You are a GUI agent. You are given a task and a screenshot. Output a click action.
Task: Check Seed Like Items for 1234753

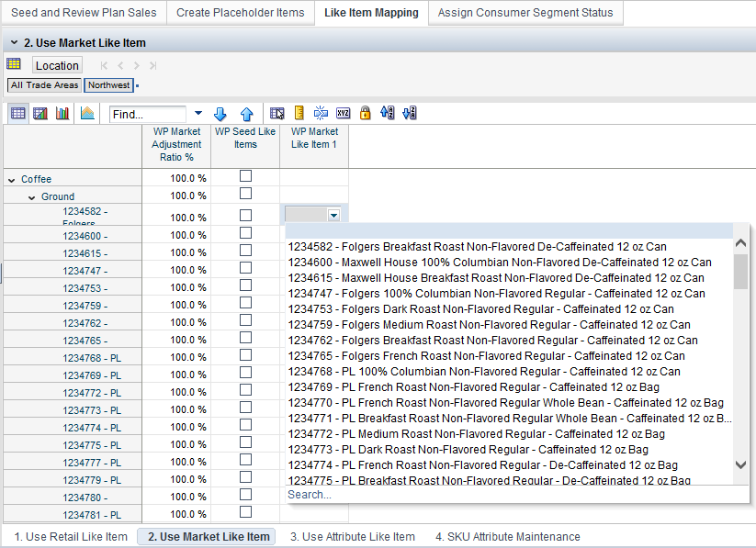[246, 285]
